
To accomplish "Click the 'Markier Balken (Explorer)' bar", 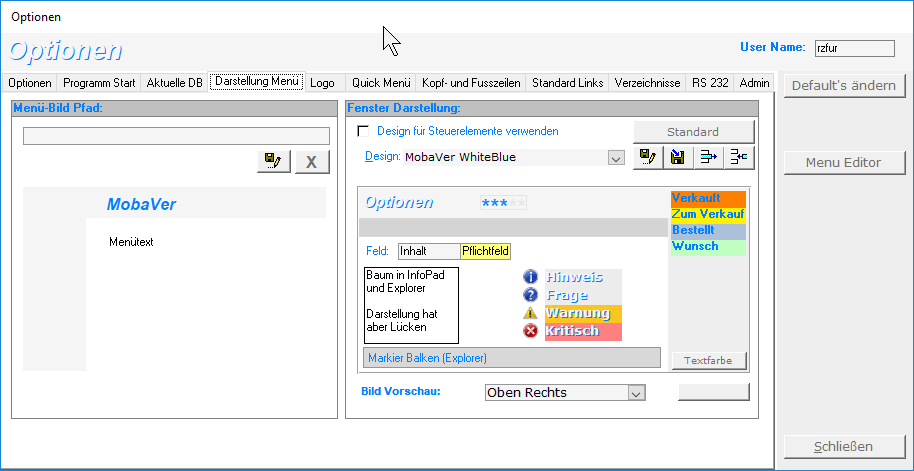I will [512, 358].
